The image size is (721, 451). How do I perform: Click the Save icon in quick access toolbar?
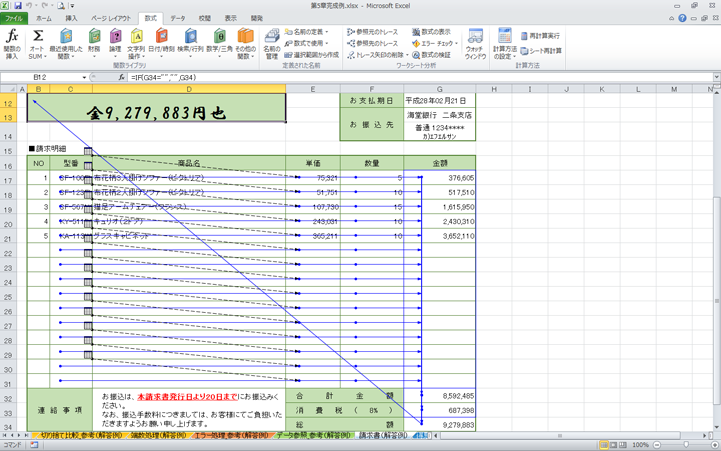pyautogui.click(x=18, y=6)
